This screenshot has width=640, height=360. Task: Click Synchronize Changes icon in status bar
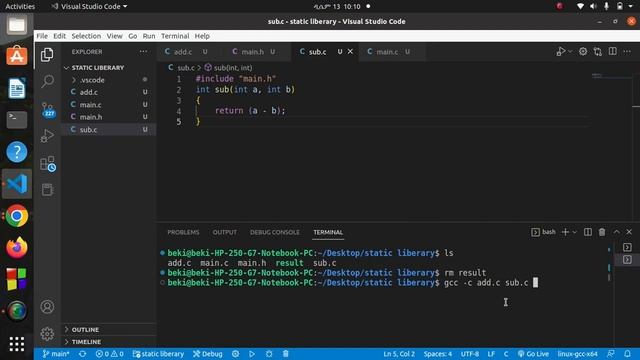click(83, 354)
